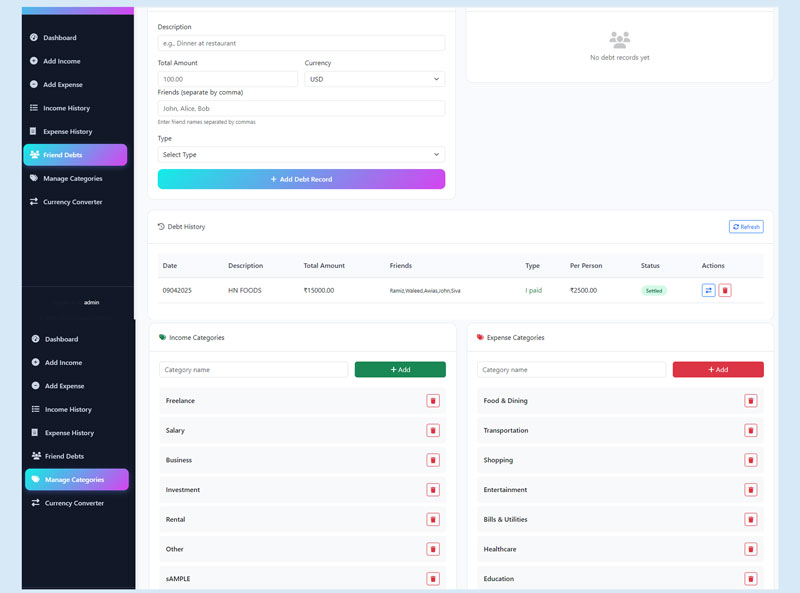
Task: Click the blue swap icon for HN FOODS
Action: coord(708,290)
